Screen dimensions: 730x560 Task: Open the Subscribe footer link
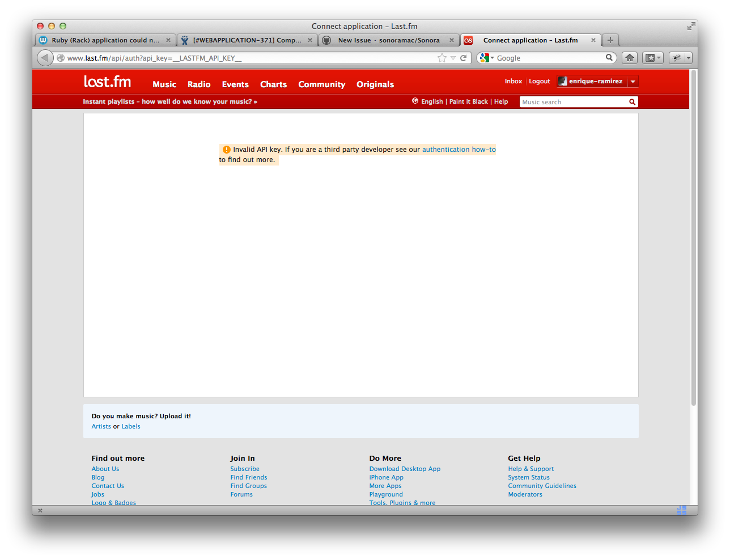pos(245,469)
